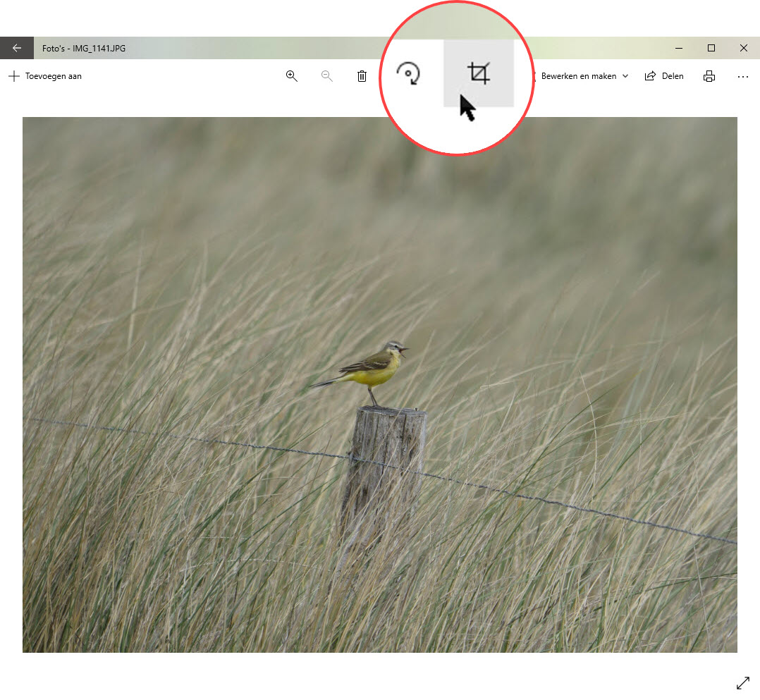Click the bird photo IMG_1141.JPG
Viewport: 760px width, 700px height.
(380, 384)
